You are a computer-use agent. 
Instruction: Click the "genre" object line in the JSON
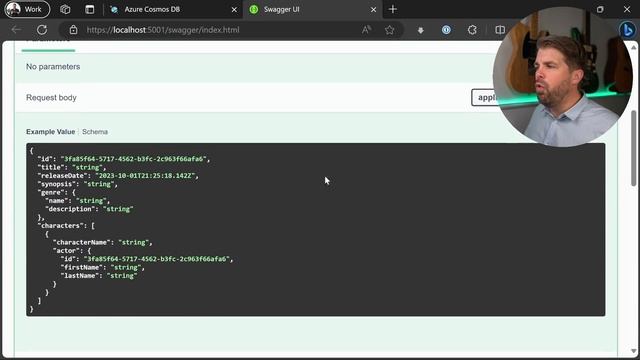57,192
